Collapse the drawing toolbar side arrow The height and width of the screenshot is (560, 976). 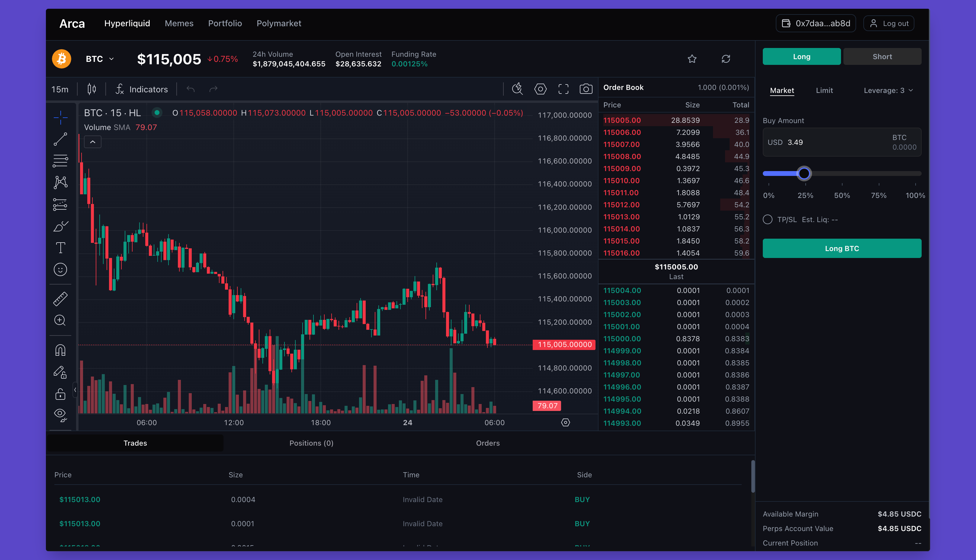75,390
